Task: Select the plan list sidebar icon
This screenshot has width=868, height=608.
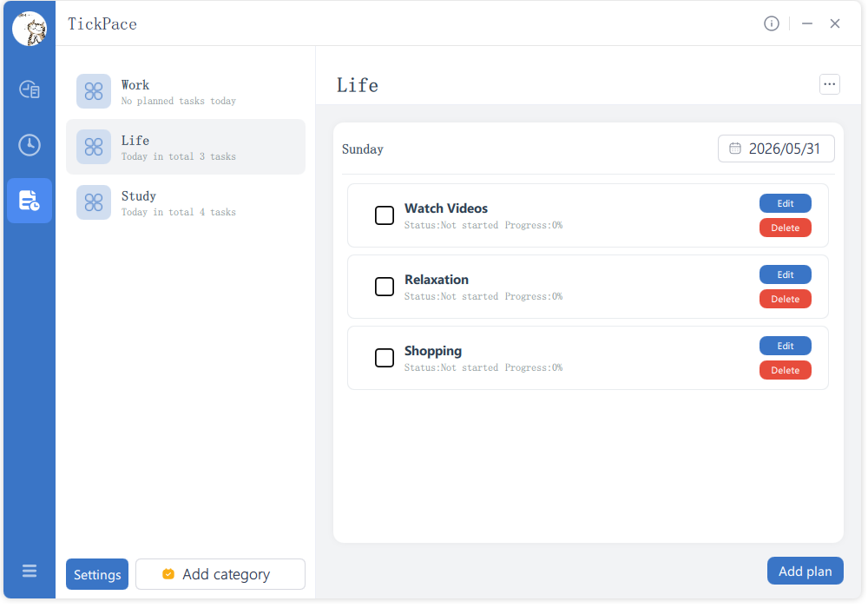Action: click(30, 201)
